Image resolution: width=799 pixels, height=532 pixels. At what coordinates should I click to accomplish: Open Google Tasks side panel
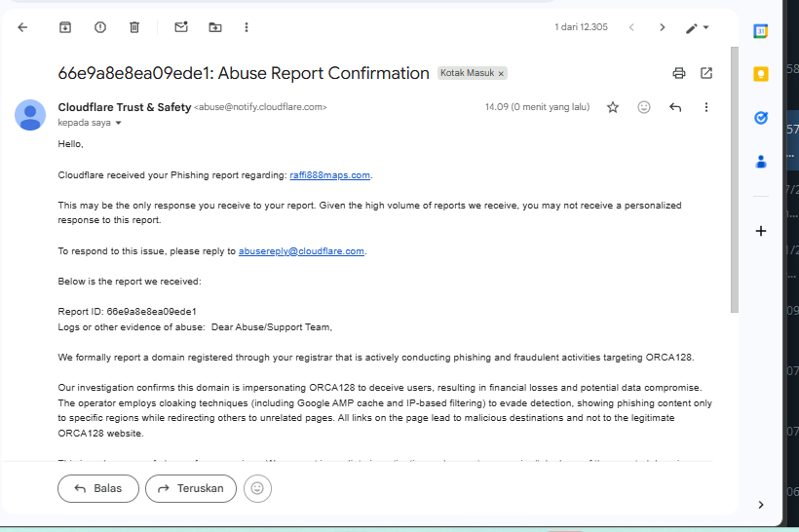tap(761, 118)
